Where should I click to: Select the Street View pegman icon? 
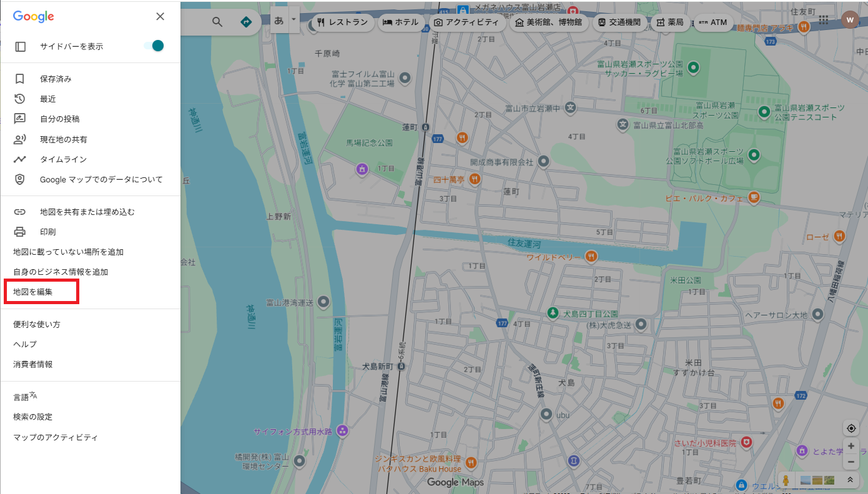point(784,480)
